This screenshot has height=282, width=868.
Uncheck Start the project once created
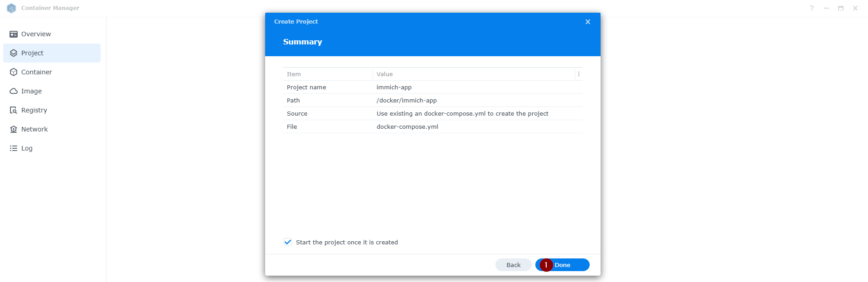click(288, 242)
